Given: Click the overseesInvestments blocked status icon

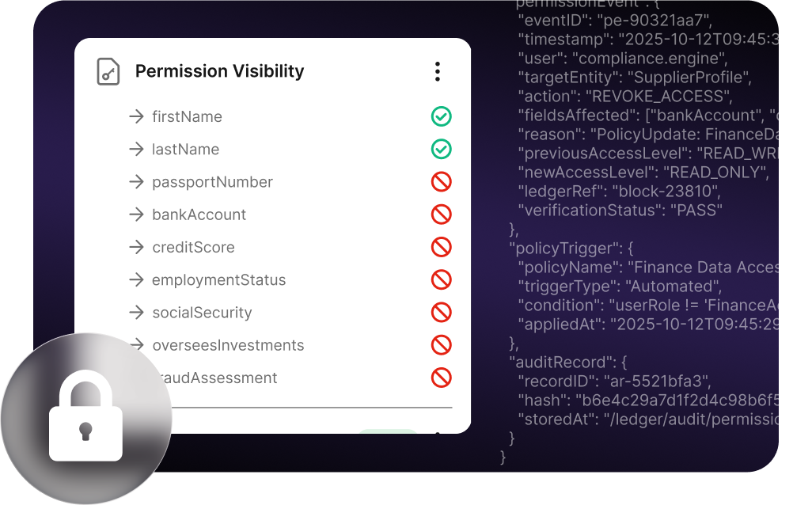Looking at the screenshot, I should pos(441,345).
